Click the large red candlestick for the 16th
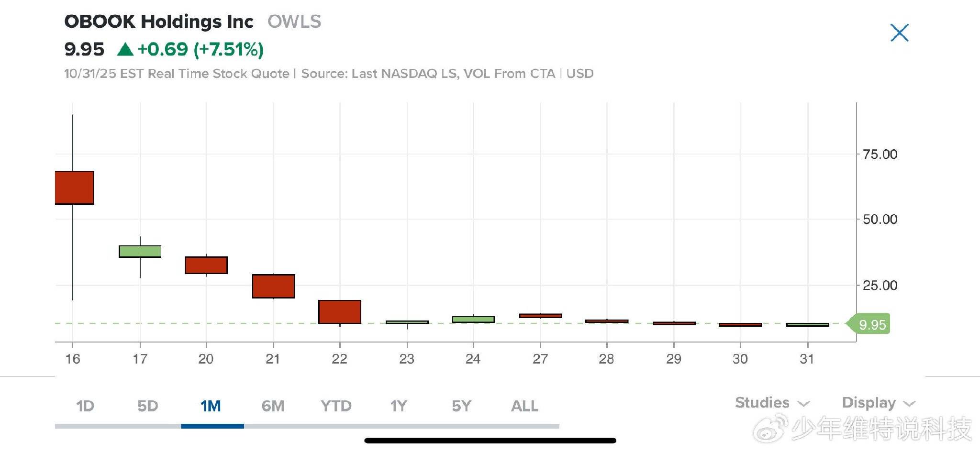 pos(74,188)
